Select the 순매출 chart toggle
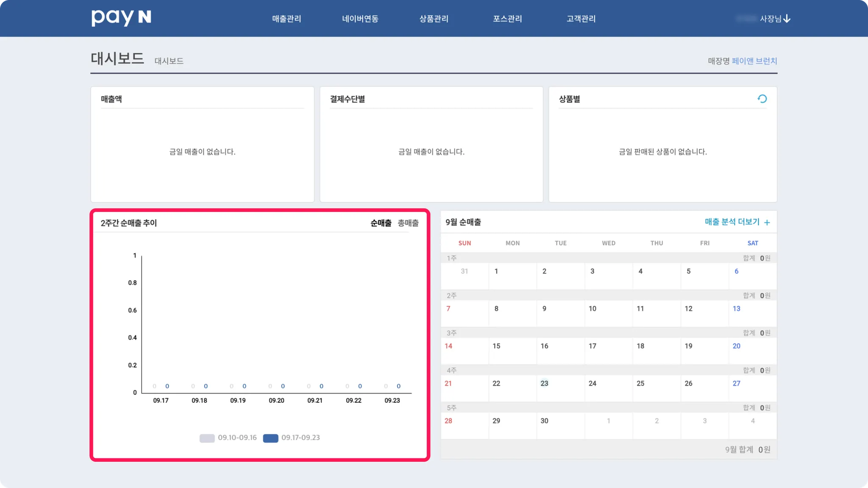868x488 pixels. [381, 223]
